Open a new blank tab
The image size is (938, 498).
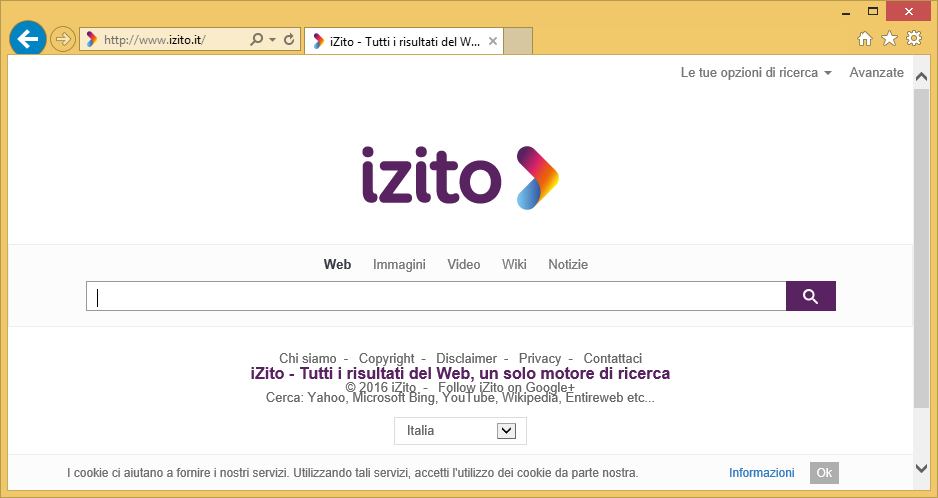pos(517,41)
